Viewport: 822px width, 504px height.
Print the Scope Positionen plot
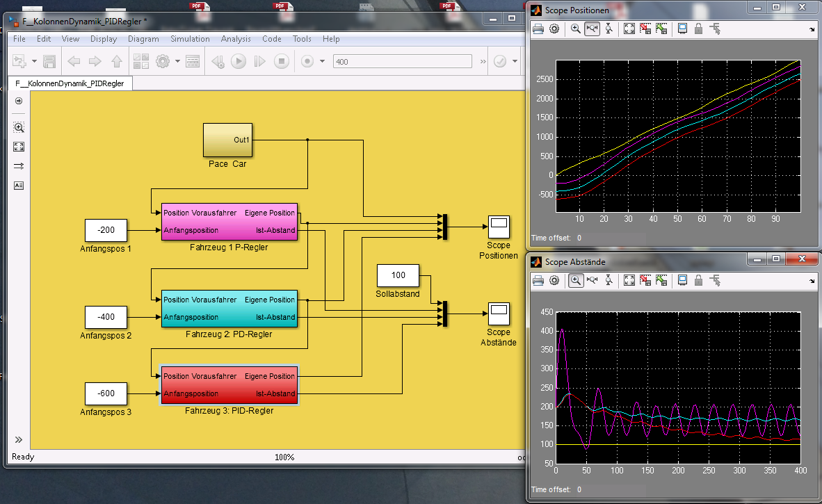pos(538,29)
